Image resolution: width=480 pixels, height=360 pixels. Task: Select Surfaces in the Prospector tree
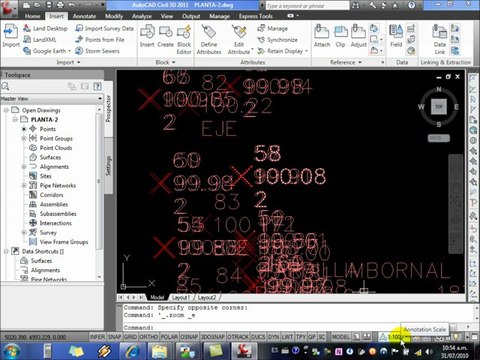tap(50, 157)
